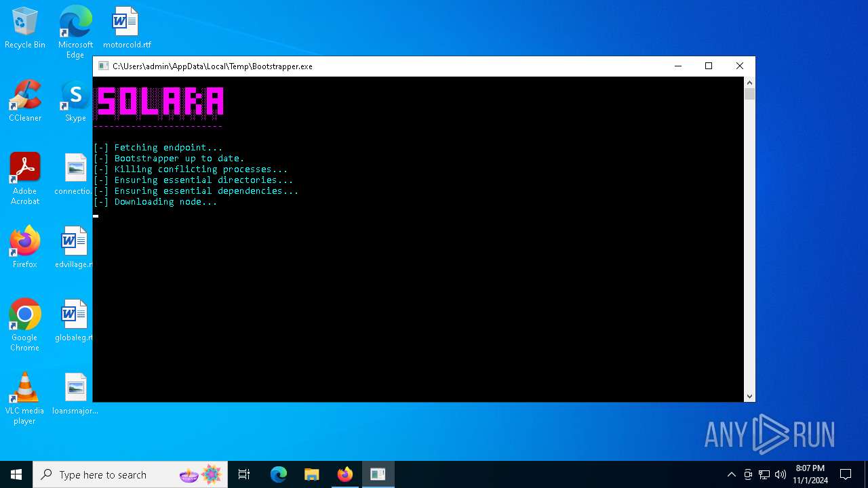Minimize the Bootstrapper.exe console window
This screenshot has height=488, width=868.
point(677,66)
